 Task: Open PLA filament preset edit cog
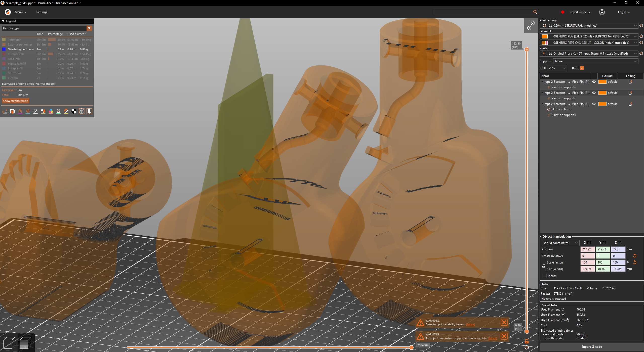click(x=641, y=36)
